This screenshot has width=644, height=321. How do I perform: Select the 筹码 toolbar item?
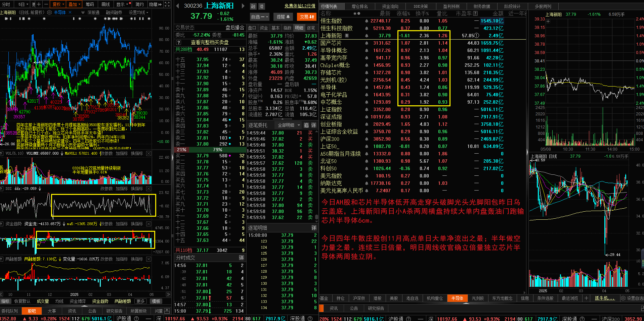[x=90, y=4]
